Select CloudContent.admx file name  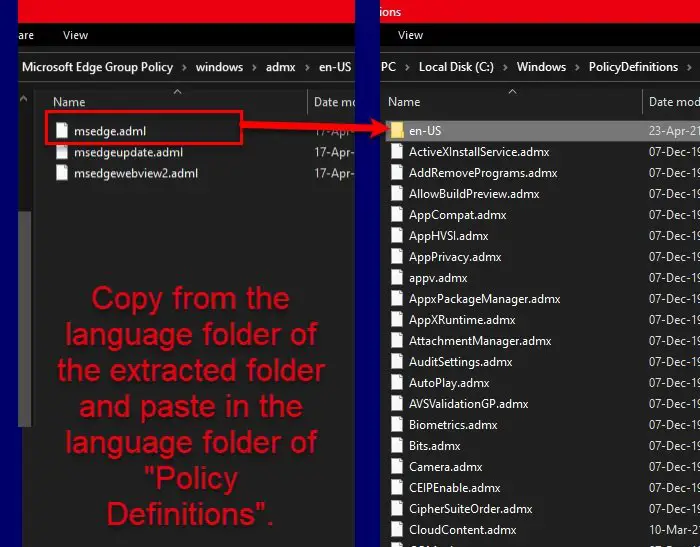462,530
